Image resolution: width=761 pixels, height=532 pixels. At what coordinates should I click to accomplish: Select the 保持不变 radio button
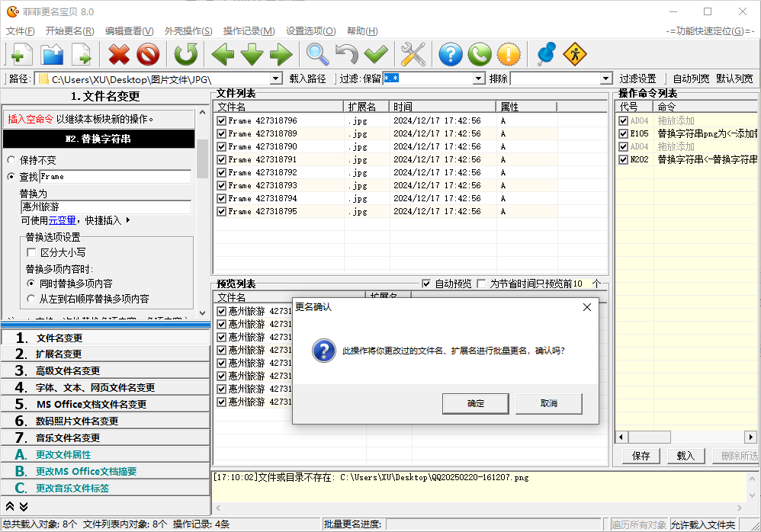[11, 161]
